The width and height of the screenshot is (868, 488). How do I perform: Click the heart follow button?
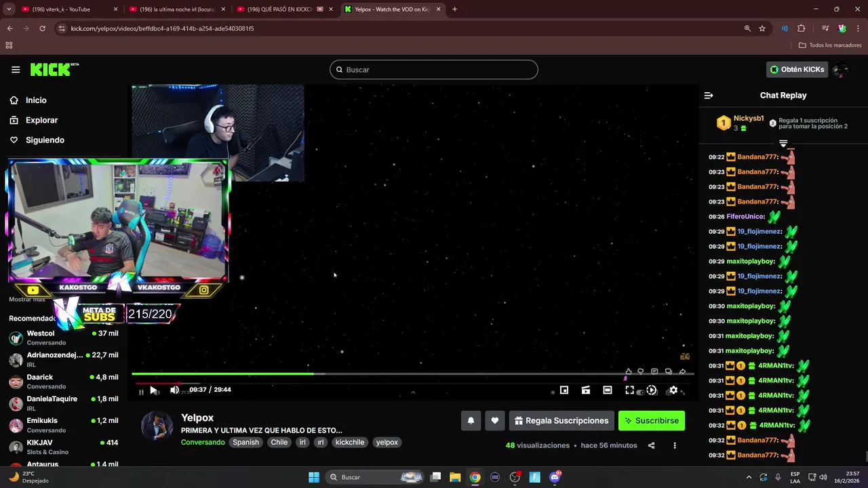click(x=495, y=421)
